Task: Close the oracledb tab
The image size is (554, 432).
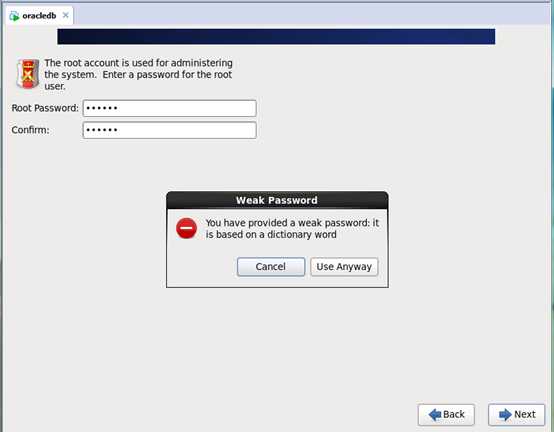Action: [65, 15]
